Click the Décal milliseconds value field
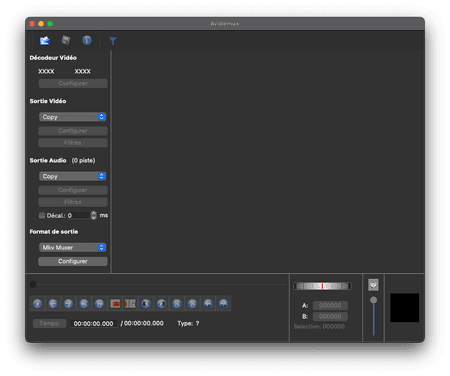The width and height of the screenshot is (450, 376). pyautogui.click(x=78, y=215)
